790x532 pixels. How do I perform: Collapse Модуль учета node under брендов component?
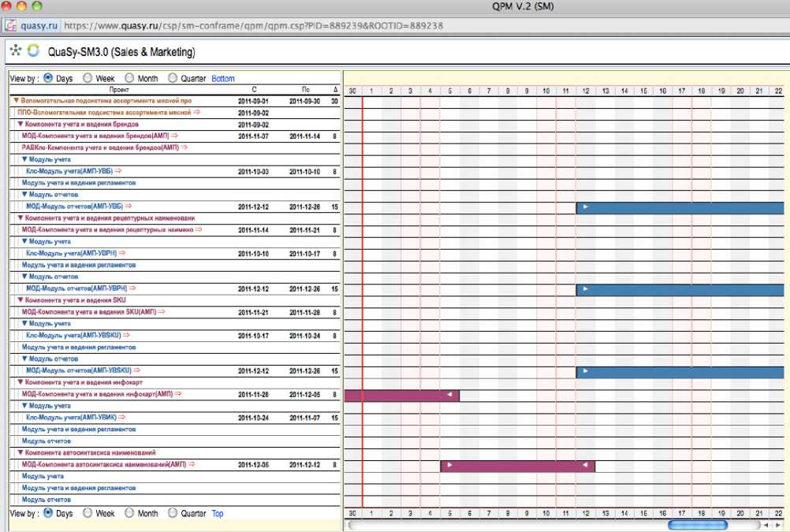tap(24, 159)
